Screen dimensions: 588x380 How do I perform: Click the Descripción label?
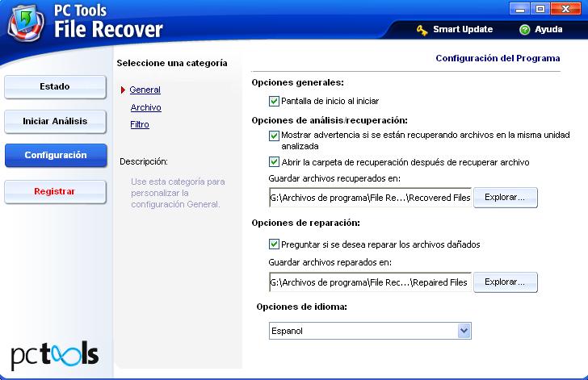144,161
